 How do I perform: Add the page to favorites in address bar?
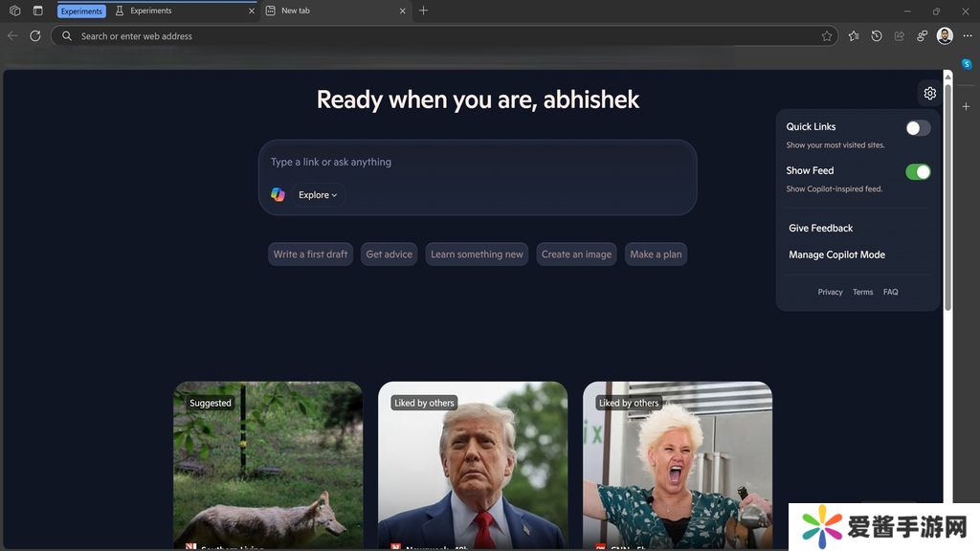827,36
